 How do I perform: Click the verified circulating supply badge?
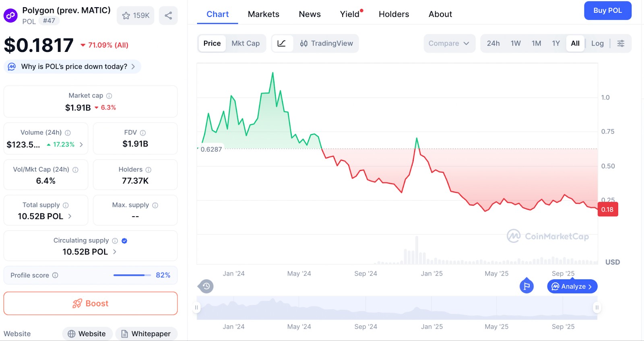(x=124, y=241)
